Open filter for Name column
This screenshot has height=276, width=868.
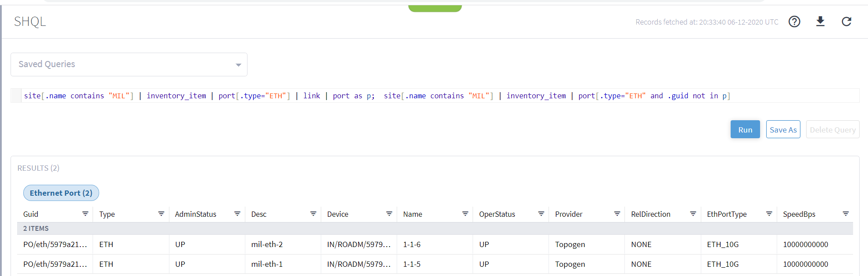point(465,214)
